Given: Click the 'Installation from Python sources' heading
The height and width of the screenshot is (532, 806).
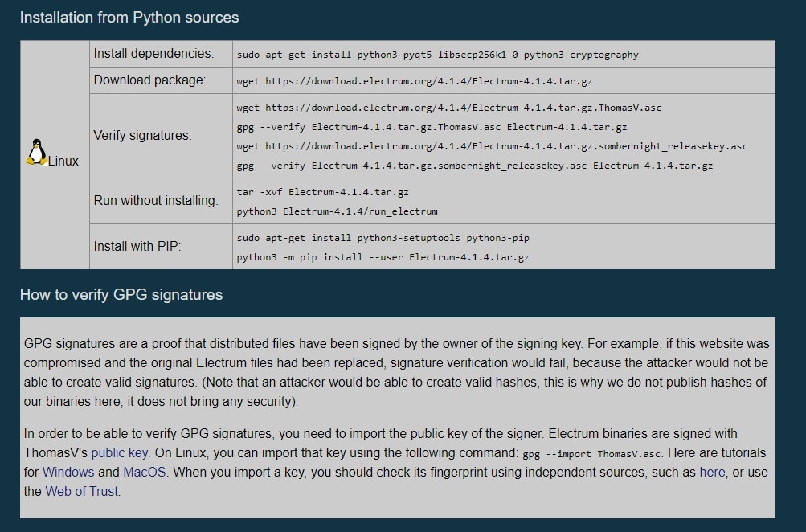Looking at the screenshot, I should click(x=129, y=18).
